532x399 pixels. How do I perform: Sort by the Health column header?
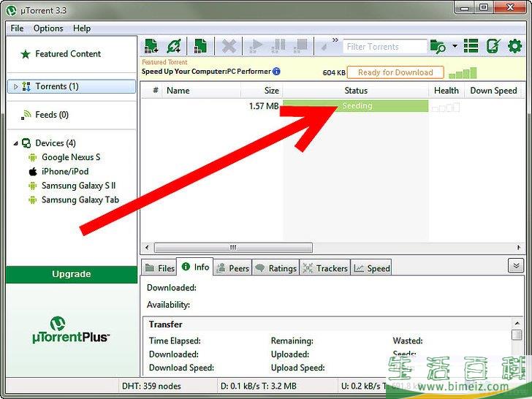click(x=446, y=91)
